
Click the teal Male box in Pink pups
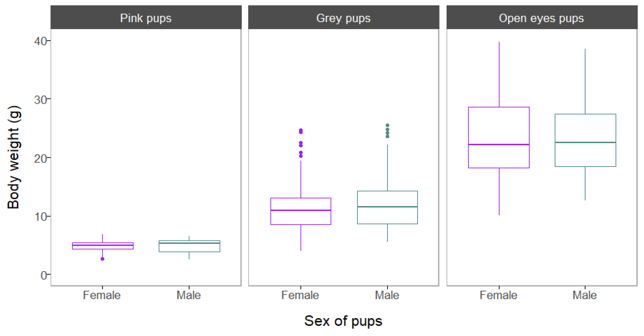(x=189, y=247)
